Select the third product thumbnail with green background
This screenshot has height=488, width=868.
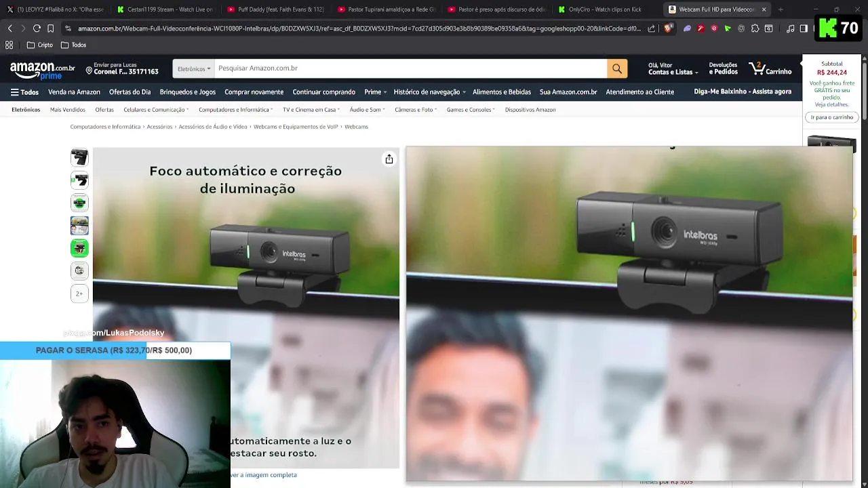click(x=79, y=203)
